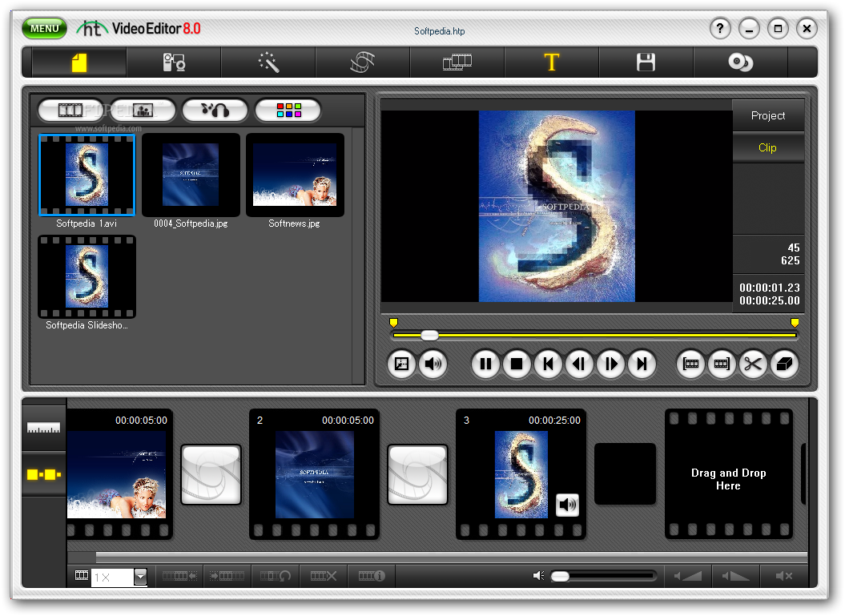This screenshot has height=616, width=845.
Task: Click the filmstrip with X icon
Action: (324, 576)
